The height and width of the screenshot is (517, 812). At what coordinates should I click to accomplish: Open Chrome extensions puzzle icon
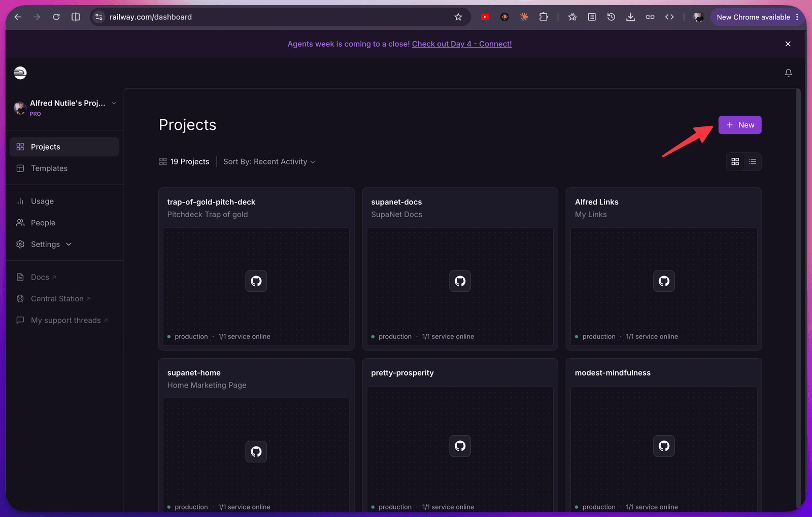coord(544,17)
